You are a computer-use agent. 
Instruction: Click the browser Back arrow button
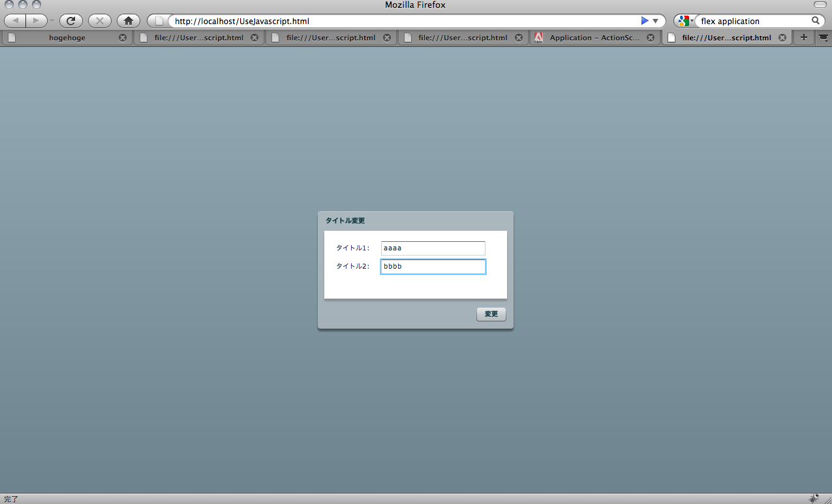15,21
